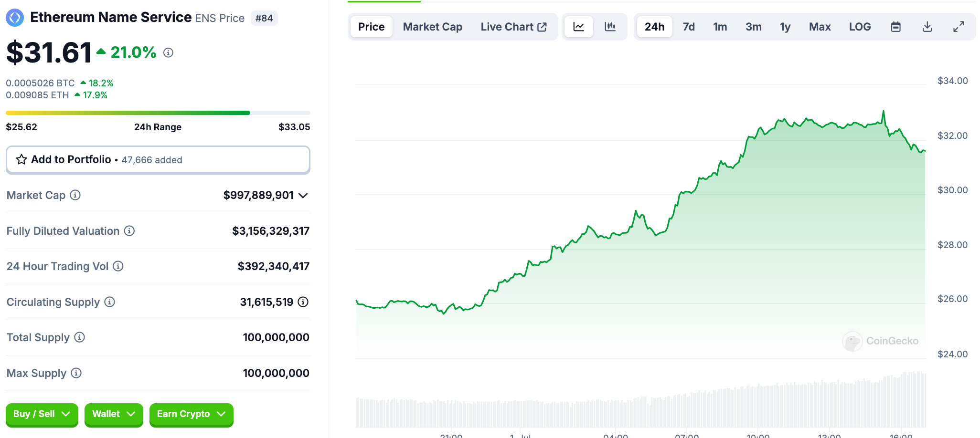980x438 pixels.
Task: Click Fully Diluted Valuation info icon
Action: point(129,230)
